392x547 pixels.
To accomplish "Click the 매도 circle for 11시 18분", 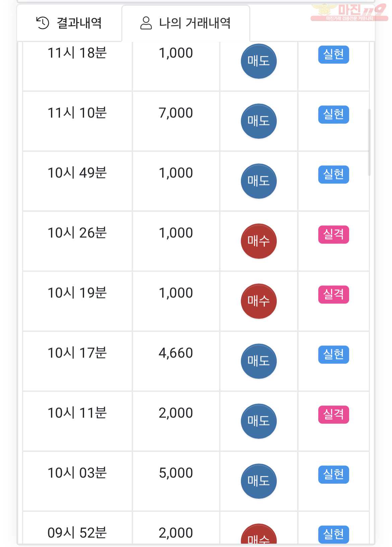I will point(259,61).
